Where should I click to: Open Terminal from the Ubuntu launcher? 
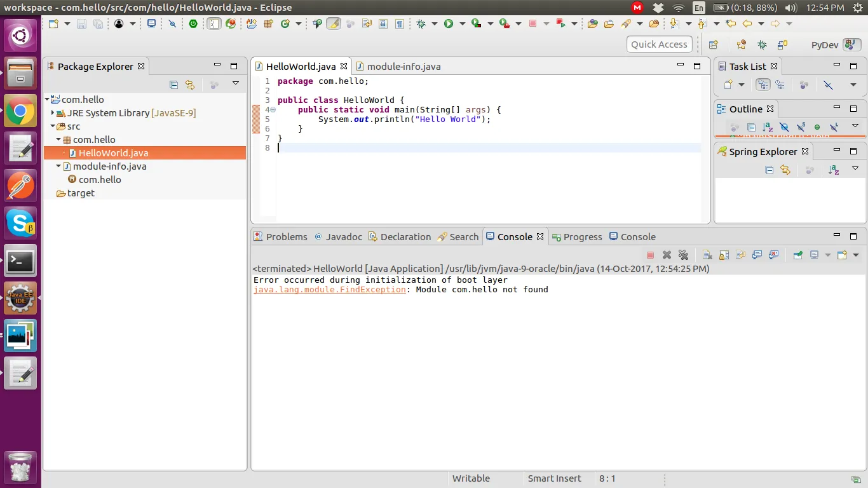point(20,261)
